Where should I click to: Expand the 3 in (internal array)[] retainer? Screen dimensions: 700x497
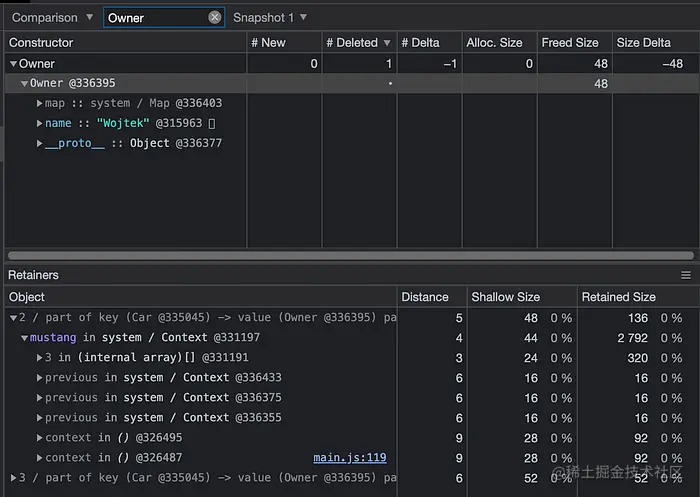pyautogui.click(x=40, y=358)
